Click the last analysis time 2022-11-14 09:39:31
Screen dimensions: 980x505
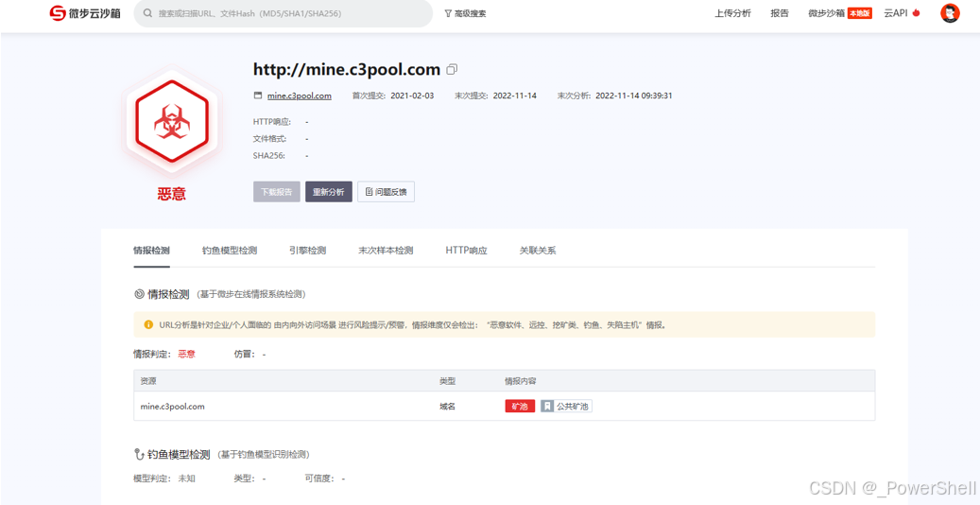[x=634, y=96]
